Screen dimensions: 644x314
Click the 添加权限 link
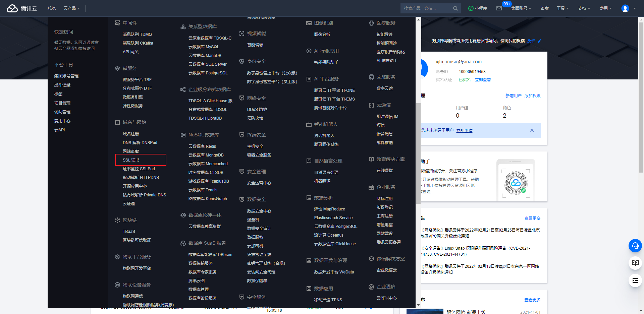click(532, 96)
